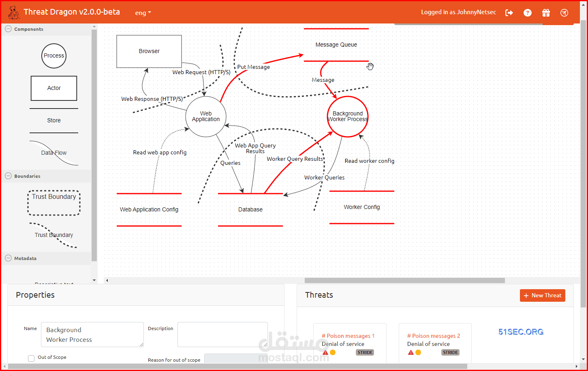The image size is (588, 371).
Task: Select the Store stencil shape
Action: coord(54,121)
